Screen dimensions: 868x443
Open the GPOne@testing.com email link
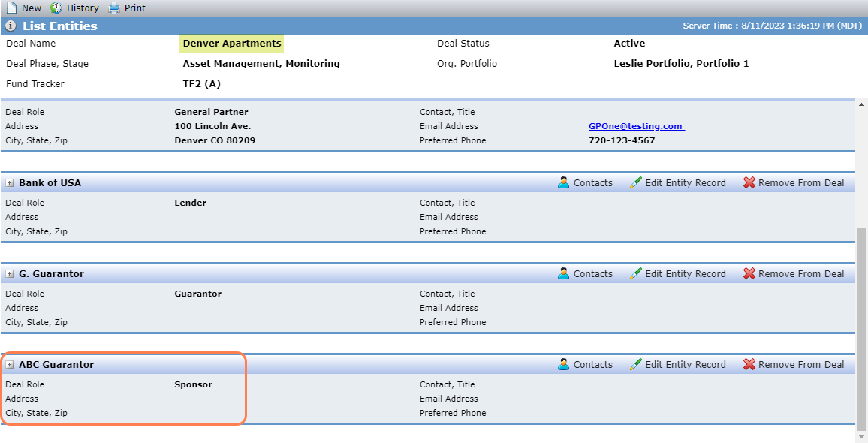pyautogui.click(x=637, y=126)
